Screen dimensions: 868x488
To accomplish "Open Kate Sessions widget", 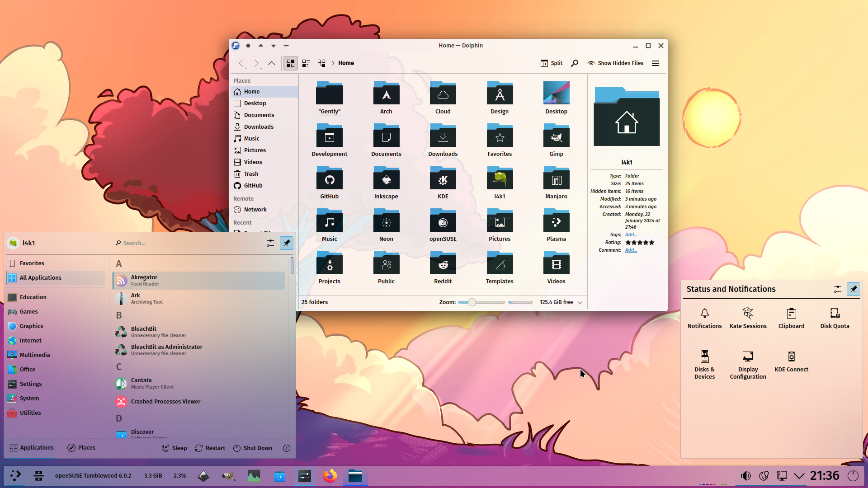I will click(x=748, y=318).
